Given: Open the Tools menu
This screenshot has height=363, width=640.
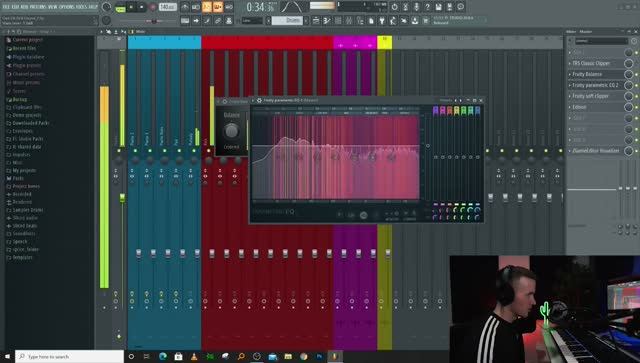Looking at the screenshot, I should 82,7.
